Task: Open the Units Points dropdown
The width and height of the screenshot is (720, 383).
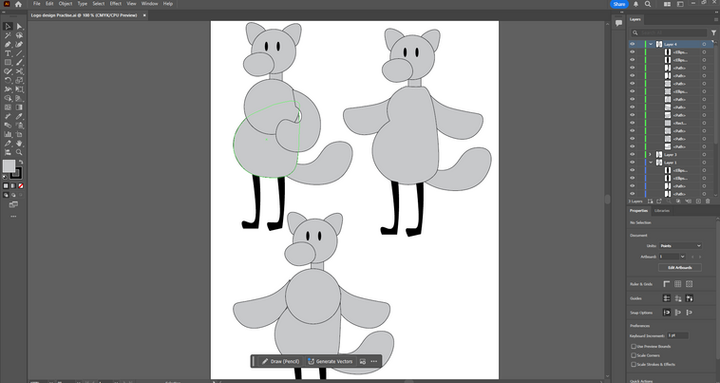Action: [x=681, y=246]
